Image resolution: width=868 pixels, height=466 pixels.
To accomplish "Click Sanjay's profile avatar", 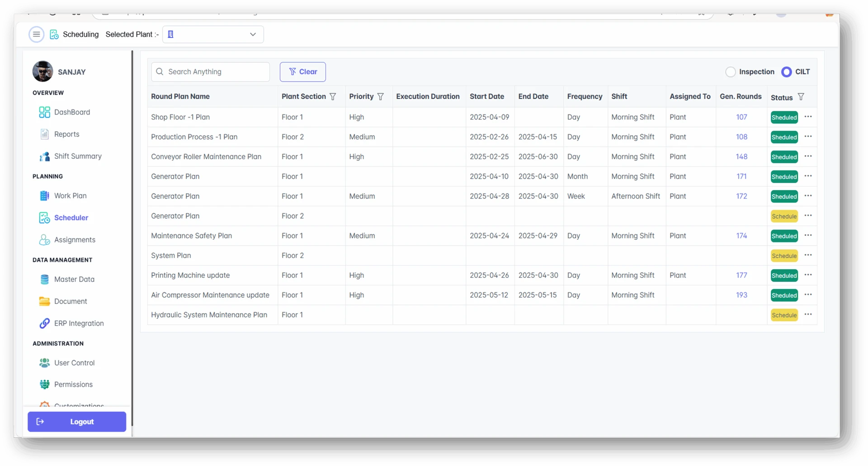I will coord(43,71).
